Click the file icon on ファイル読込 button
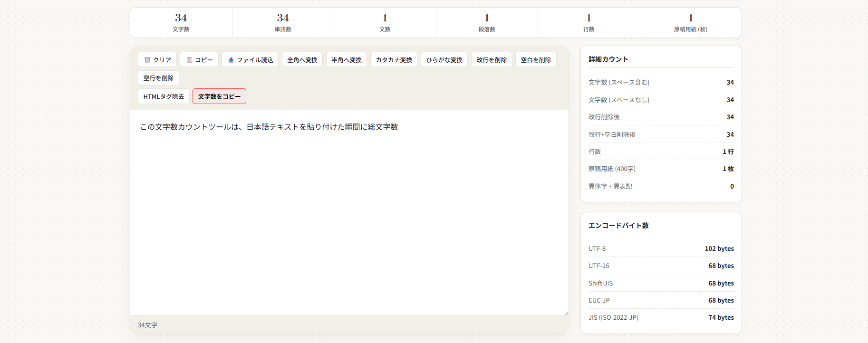868x343 pixels. coord(231,60)
